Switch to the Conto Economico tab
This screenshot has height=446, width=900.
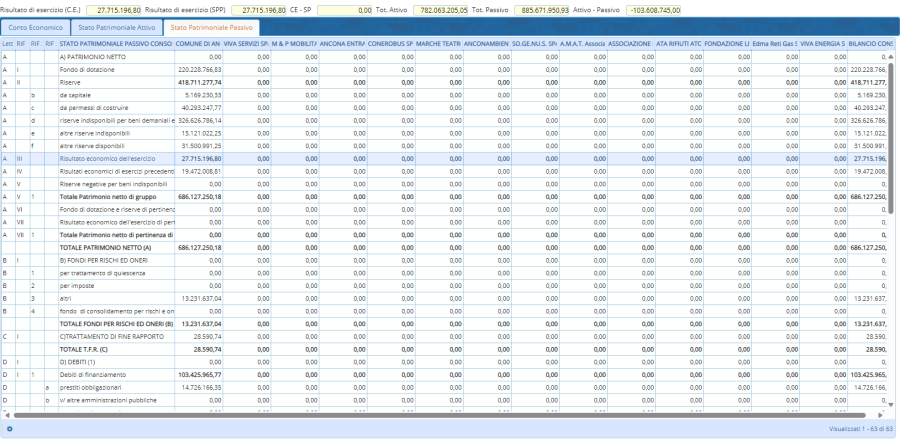[x=37, y=28]
